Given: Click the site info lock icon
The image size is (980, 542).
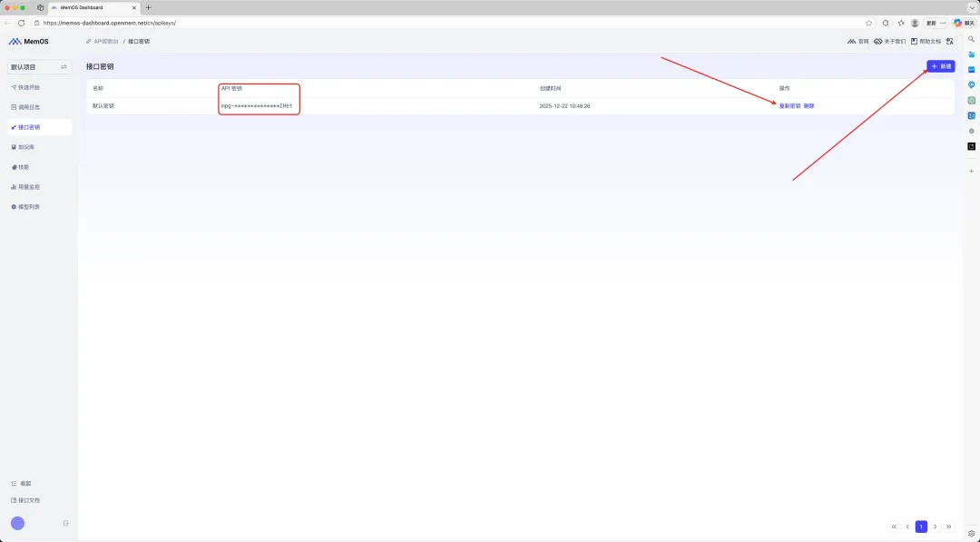Looking at the screenshot, I should (37, 23).
